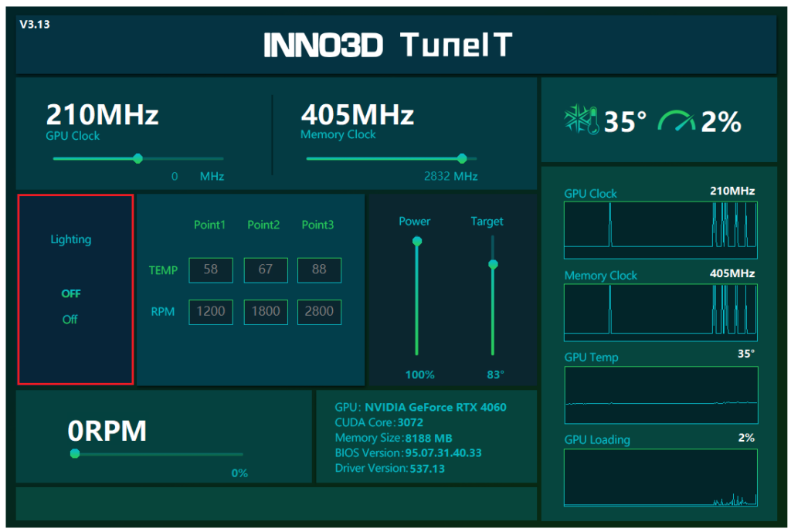The width and height of the screenshot is (791, 532).
Task: Click the large 35° temperature readout
Action: coord(626,121)
